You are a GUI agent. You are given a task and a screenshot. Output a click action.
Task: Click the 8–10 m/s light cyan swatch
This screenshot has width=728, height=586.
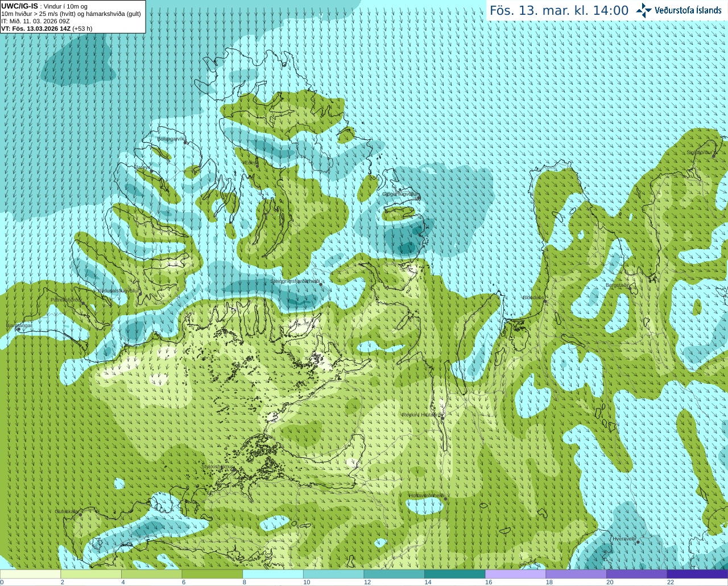point(273,574)
